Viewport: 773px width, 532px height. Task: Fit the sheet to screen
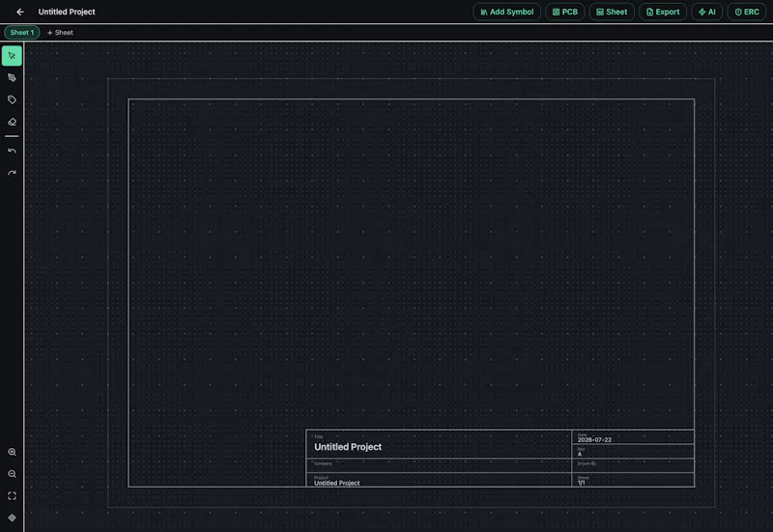click(12, 496)
